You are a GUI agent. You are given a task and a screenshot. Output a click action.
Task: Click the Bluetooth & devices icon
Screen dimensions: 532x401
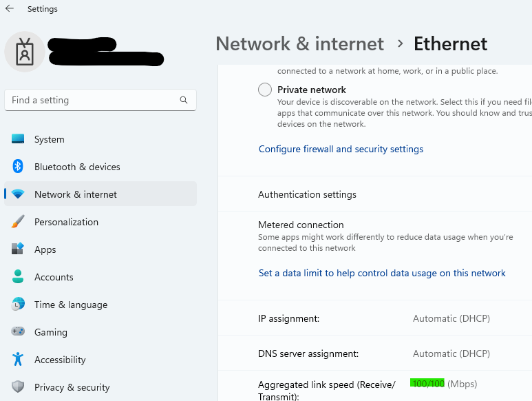tap(18, 167)
